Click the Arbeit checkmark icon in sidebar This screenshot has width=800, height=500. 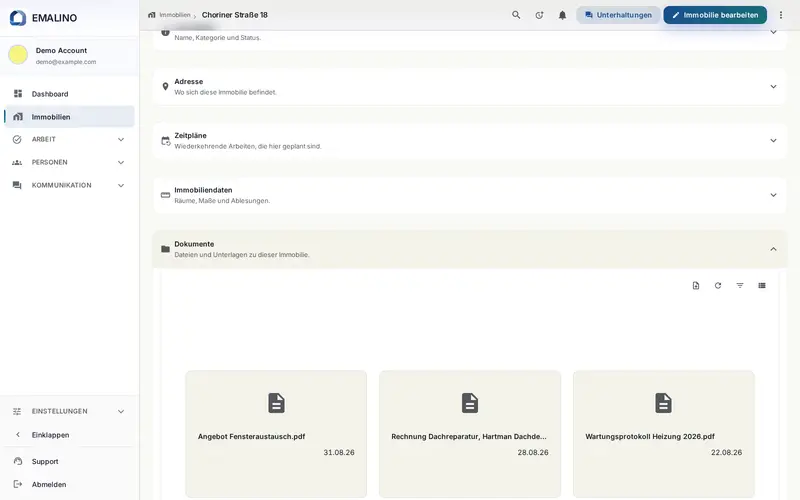click(17, 139)
